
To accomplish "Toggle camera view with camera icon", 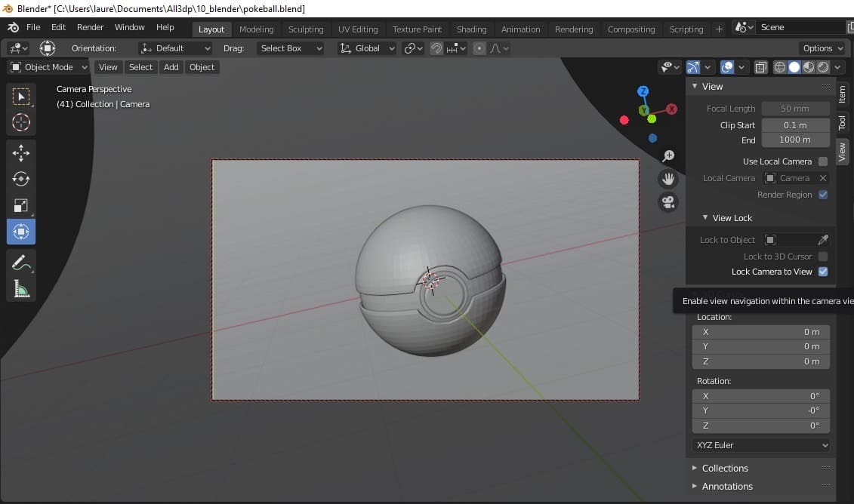I will pos(668,202).
